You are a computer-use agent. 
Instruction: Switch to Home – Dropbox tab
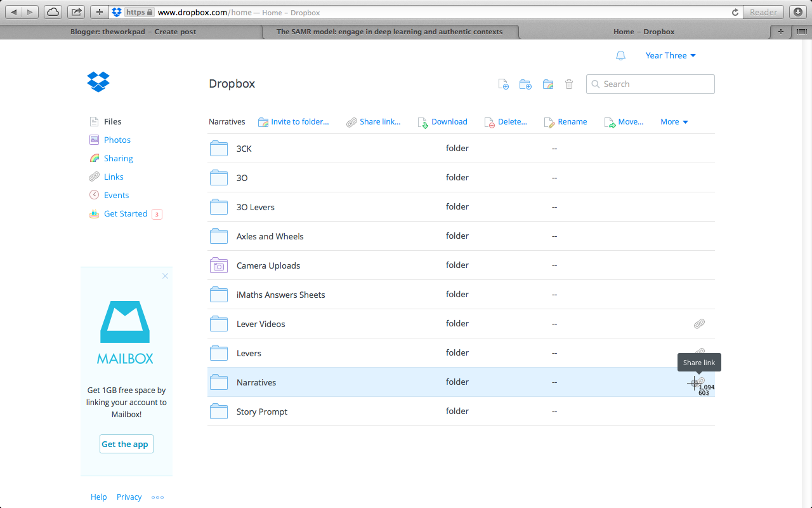pyautogui.click(x=644, y=32)
